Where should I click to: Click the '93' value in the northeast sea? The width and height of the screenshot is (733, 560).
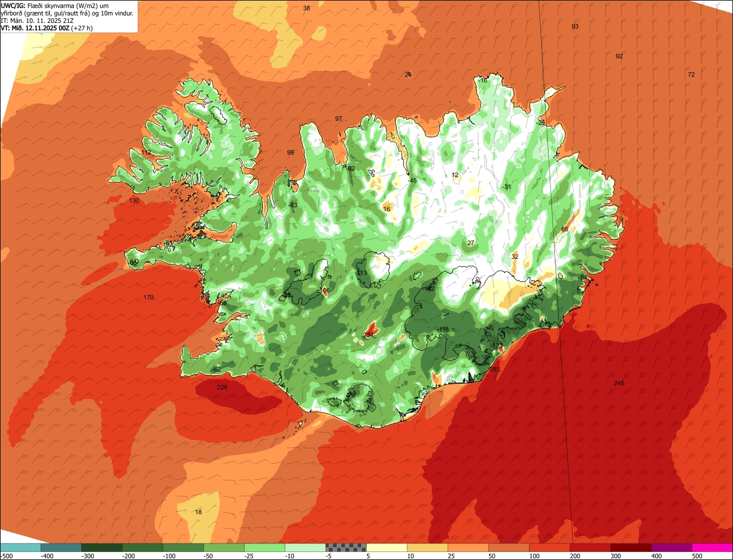coord(575,27)
